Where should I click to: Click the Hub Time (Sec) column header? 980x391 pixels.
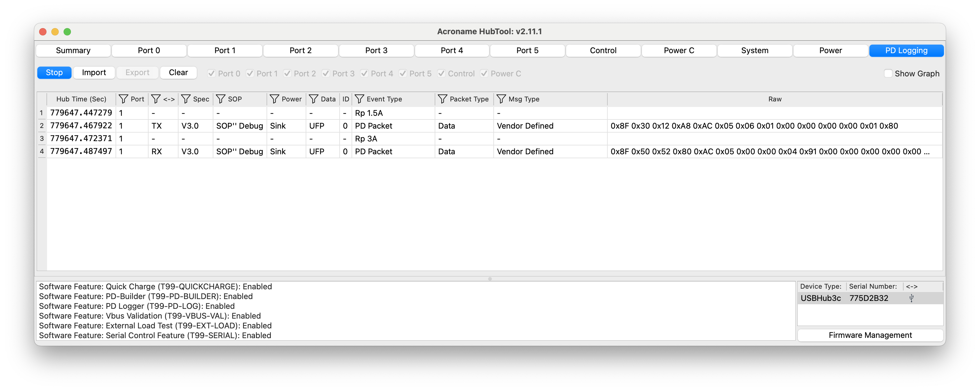(x=81, y=99)
